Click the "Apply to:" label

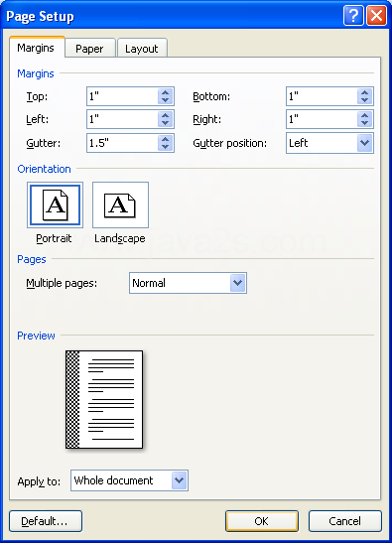pos(39,481)
